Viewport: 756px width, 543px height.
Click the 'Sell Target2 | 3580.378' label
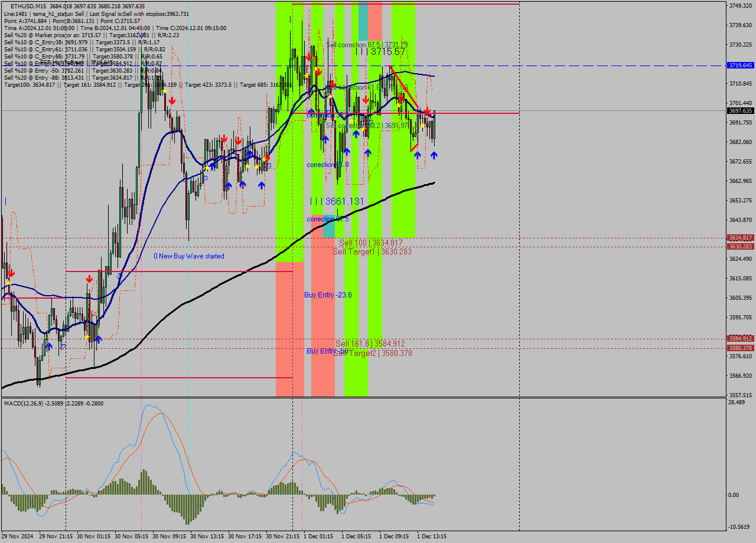pyautogui.click(x=373, y=353)
